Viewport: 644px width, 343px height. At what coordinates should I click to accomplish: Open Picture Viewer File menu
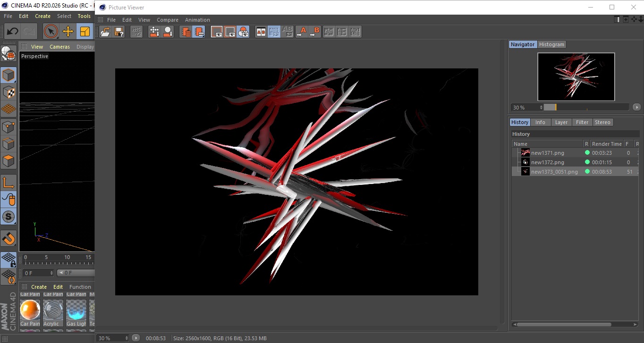pyautogui.click(x=111, y=20)
